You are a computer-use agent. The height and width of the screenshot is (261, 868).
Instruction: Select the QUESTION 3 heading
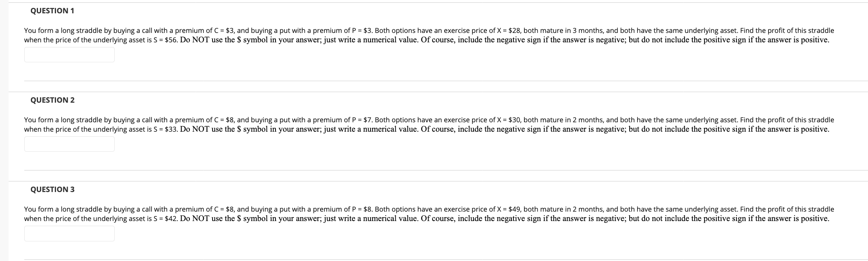52,189
